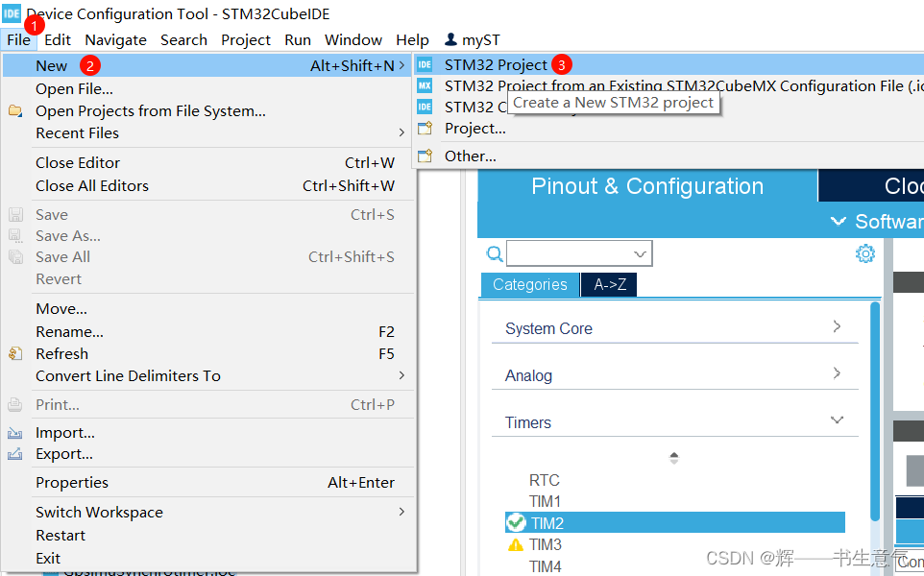Open the Window menu
Viewport: 924px width, 576px height.
pyautogui.click(x=353, y=40)
